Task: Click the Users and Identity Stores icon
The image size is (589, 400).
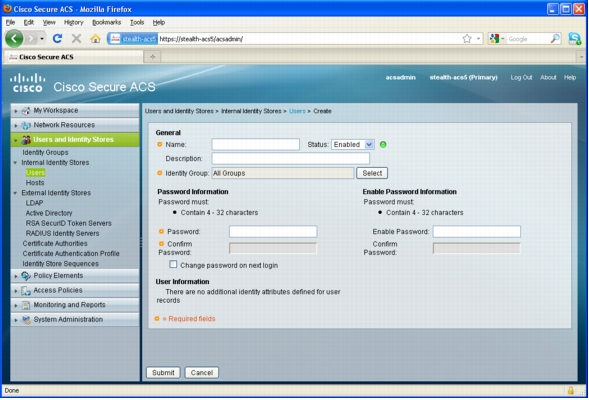Action: (x=26, y=140)
